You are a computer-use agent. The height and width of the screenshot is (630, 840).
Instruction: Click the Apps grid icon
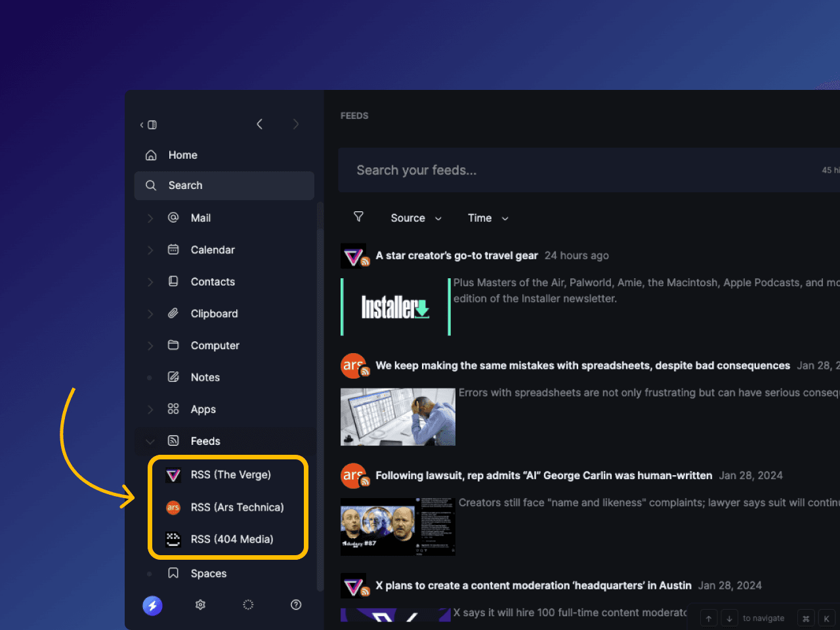tap(173, 409)
